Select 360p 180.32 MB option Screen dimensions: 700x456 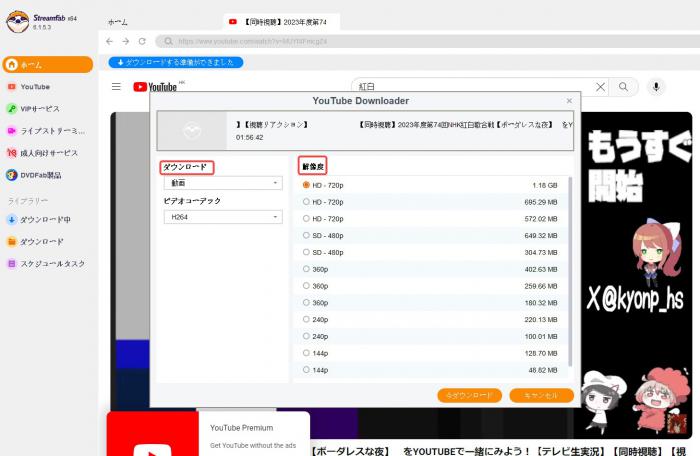tap(430, 303)
